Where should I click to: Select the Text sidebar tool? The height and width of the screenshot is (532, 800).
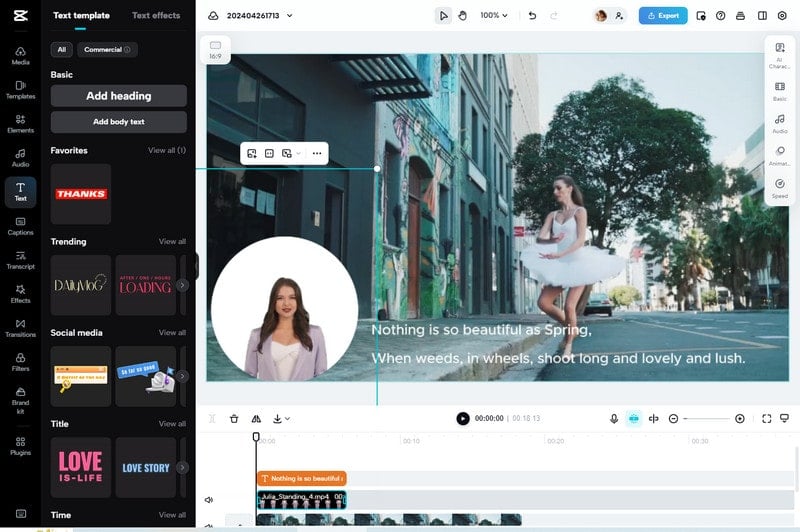coord(20,192)
